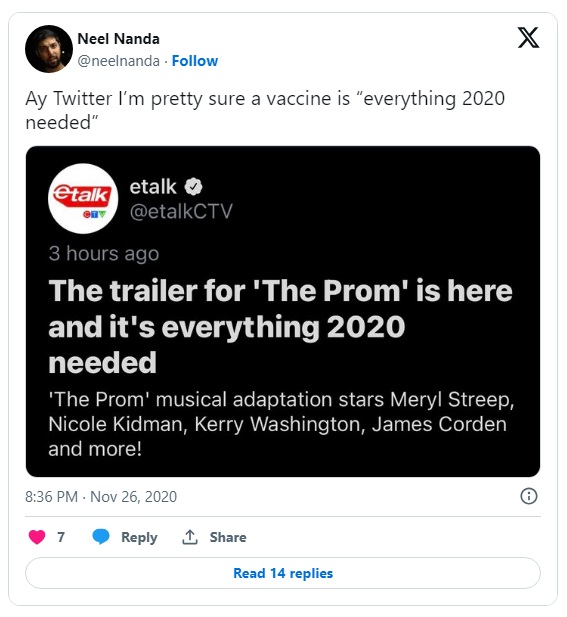
Task: Click the like count of 7
Action: tap(61, 537)
